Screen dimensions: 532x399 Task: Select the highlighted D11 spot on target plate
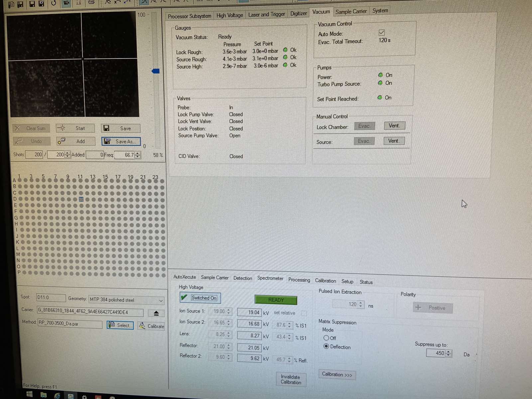[x=81, y=199]
